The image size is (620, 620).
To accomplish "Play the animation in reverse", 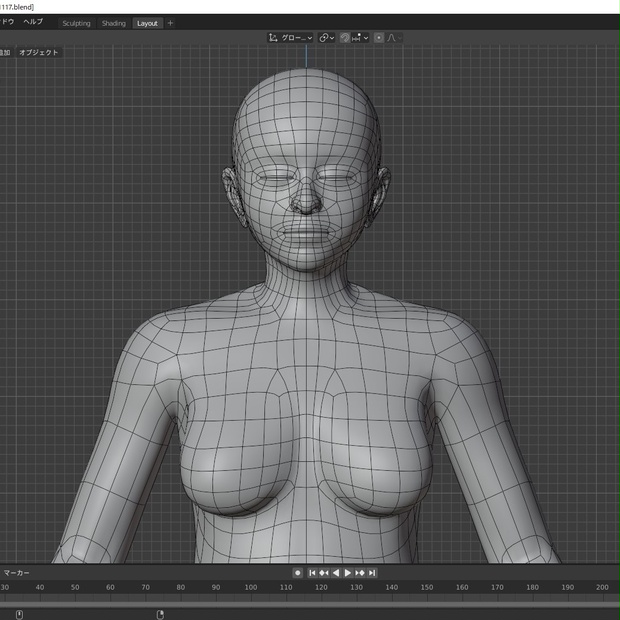I will click(336, 573).
